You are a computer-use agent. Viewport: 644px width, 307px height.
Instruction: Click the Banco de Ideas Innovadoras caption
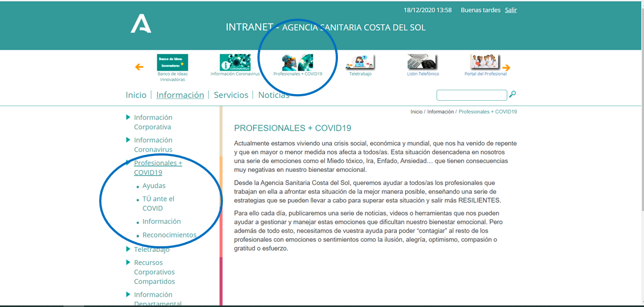(x=173, y=77)
